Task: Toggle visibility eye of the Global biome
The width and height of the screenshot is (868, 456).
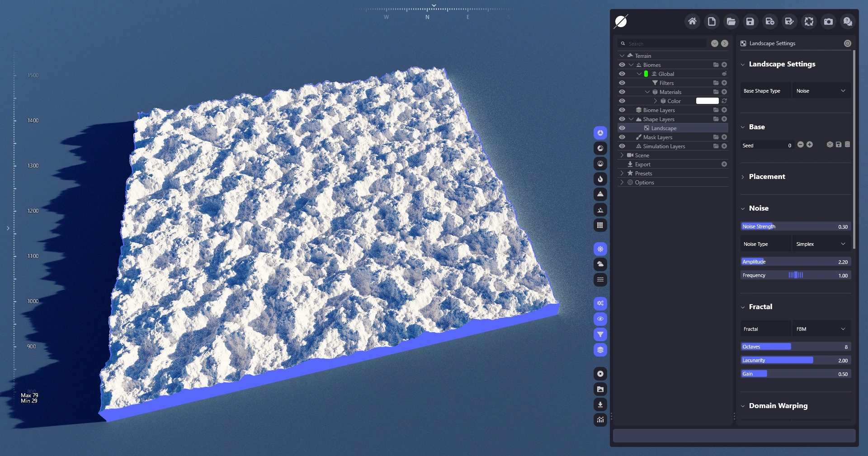Action: pyautogui.click(x=622, y=74)
